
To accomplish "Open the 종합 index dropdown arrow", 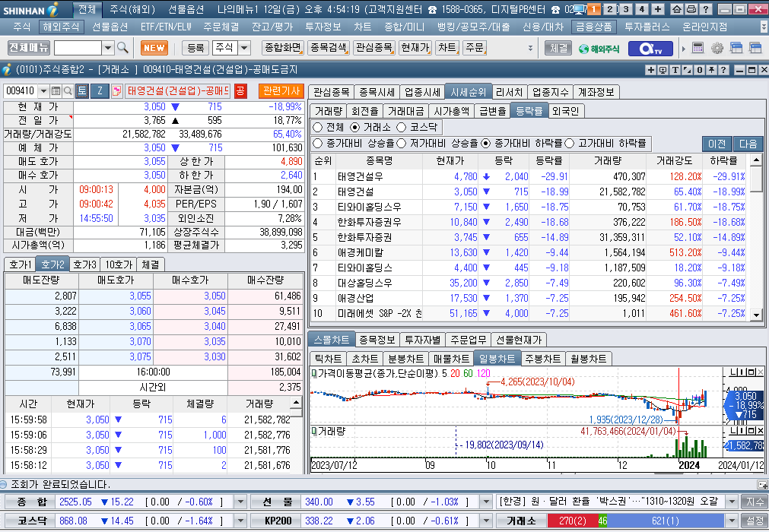I will tap(240, 502).
